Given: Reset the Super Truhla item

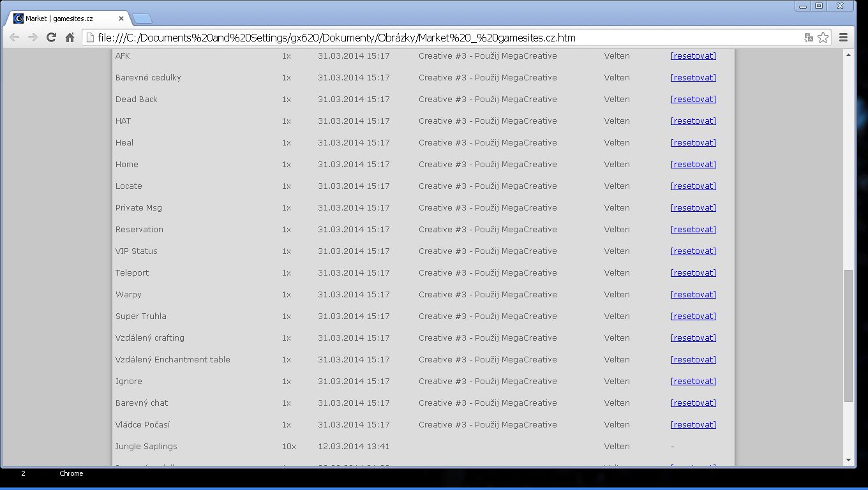Looking at the screenshot, I should point(693,316).
